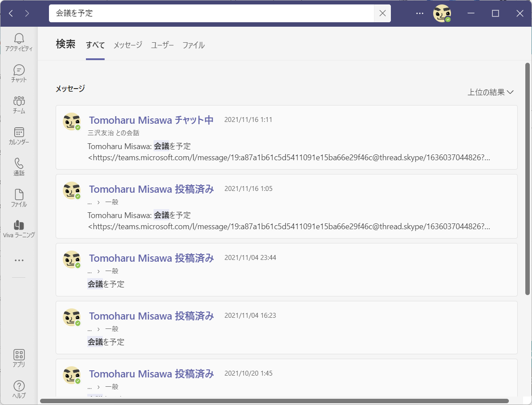Click 一般 channel in 2021/11/04 16:23 result
Image resolution: width=532 pixels, height=405 pixels.
point(112,329)
